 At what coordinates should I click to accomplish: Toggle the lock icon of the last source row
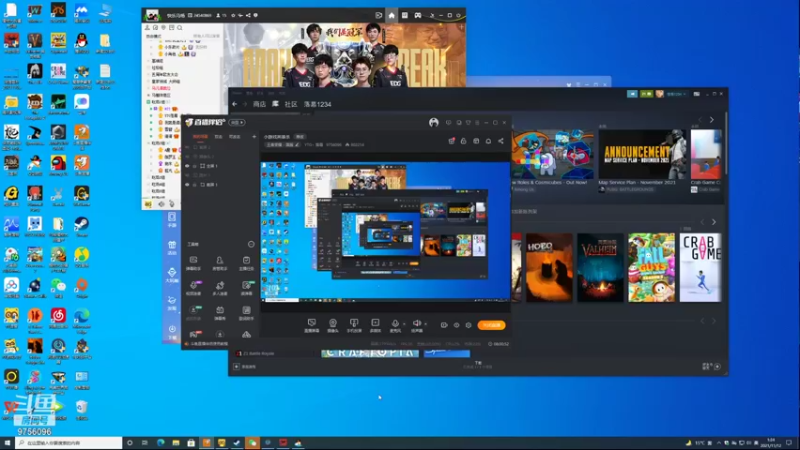(x=195, y=185)
